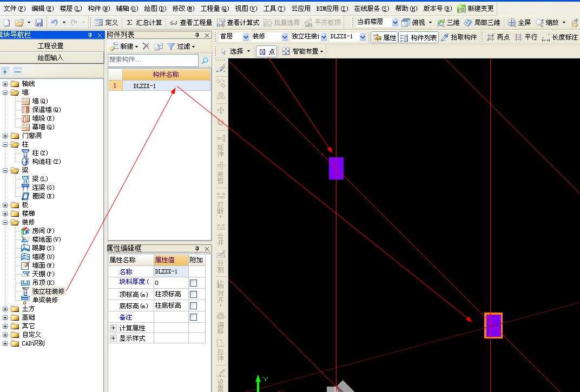
Task: Click the 修剪 tool in vertical toolbar
Action: coord(221,173)
